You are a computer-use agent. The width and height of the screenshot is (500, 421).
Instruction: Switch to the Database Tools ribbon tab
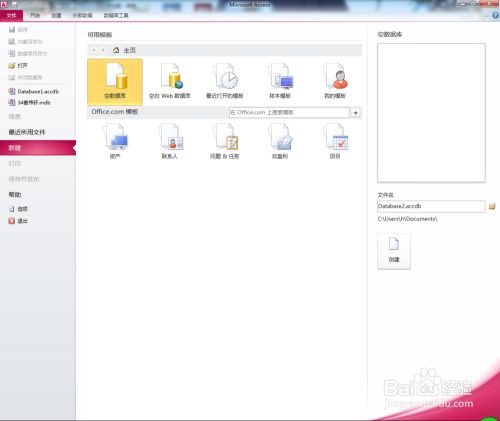(116, 15)
